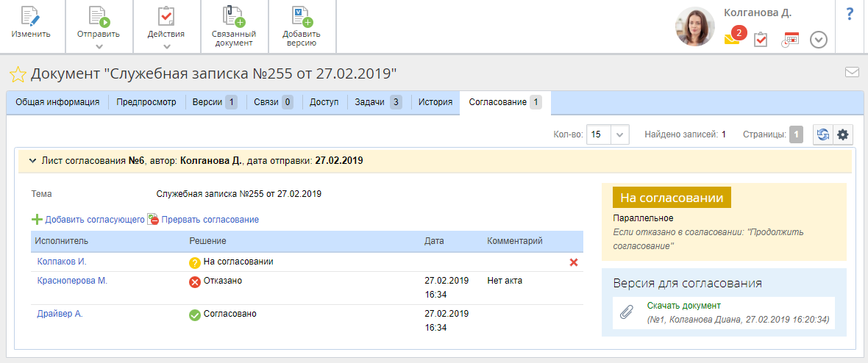Open the Связанный документ toolbar button
This screenshot has height=363, width=868.
pos(234,17)
